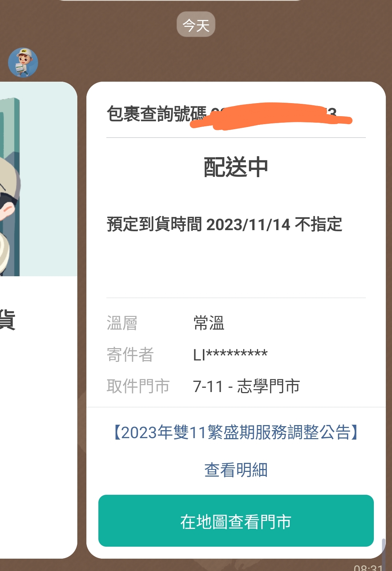Image resolution: width=392 pixels, height=571 pixels.
Task: Tap the previous card's illustration image
Action: pyautogui.click(x=38, y=179)
